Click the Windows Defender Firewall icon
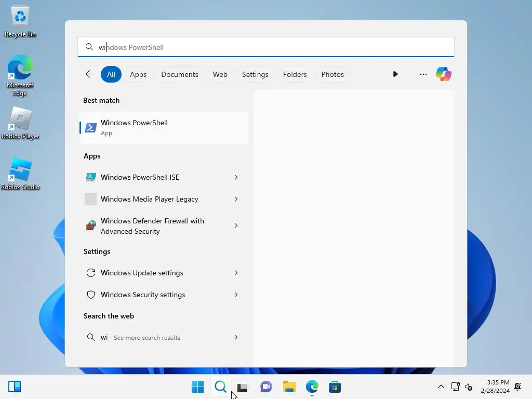The image size is (532, 399). pos(90,225)
